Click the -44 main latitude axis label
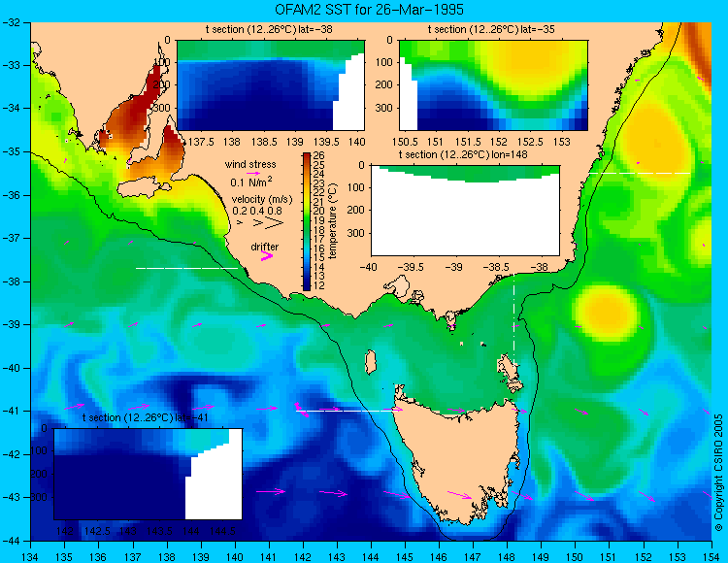This screenshot has width=728, height=563. [x=11, y=542]
